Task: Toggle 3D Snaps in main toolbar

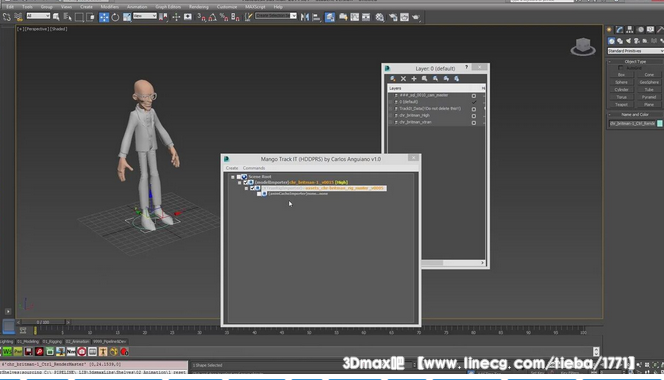Action: pos(201,17)
